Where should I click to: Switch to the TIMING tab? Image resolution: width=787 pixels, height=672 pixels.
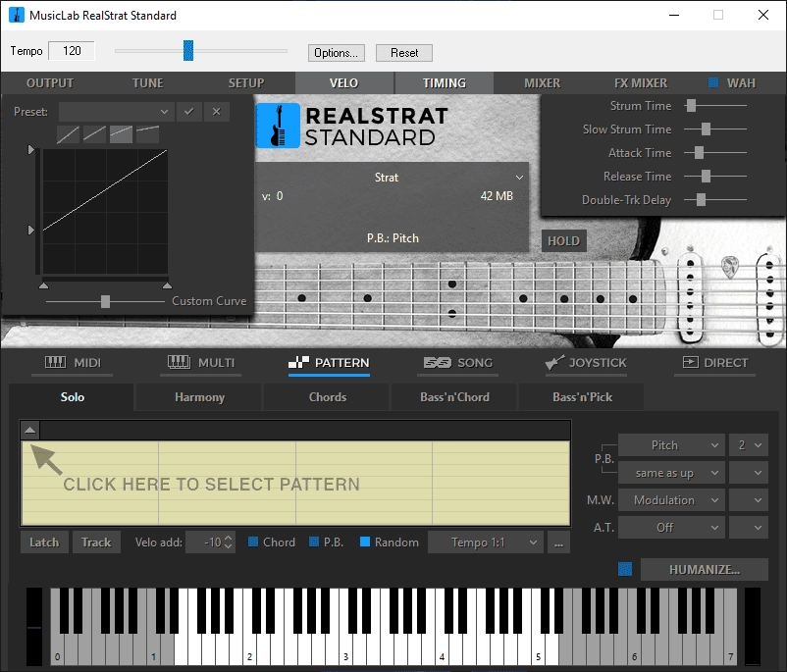tap(445, 82)
